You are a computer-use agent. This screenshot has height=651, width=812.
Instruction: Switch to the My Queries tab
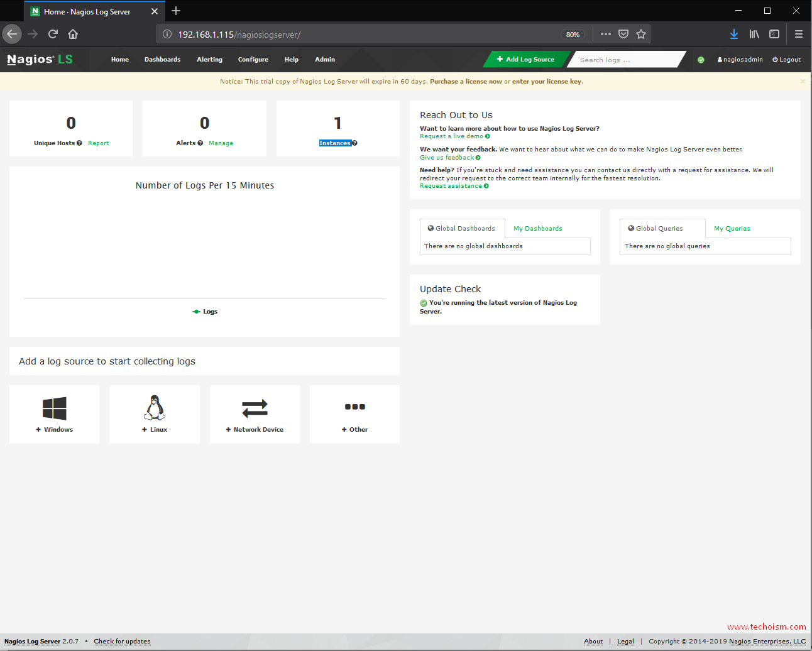[x=732, y=229]
